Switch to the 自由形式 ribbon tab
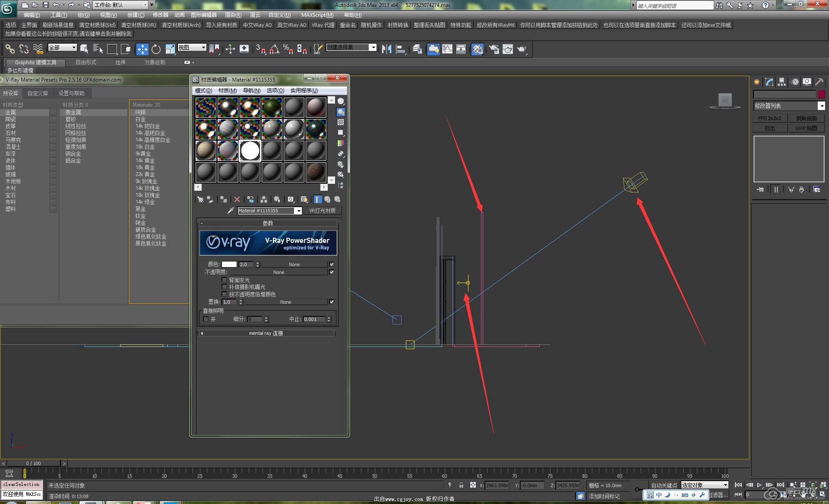 (x=86, y=63)
